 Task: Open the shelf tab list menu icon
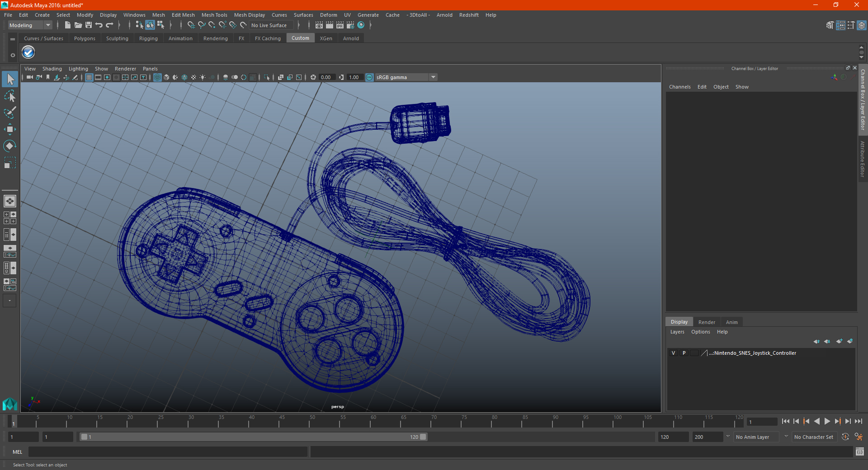pos(13,39)
